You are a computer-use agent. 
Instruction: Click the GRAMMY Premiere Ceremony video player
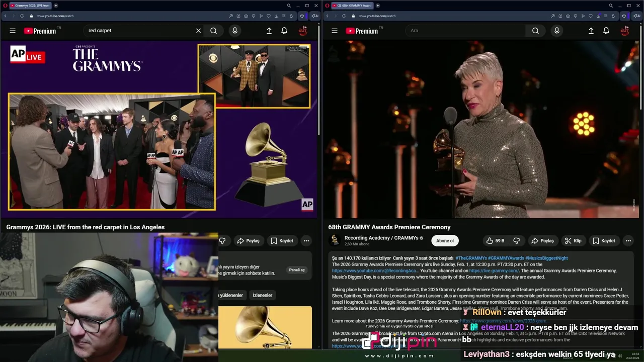[481, 129]
